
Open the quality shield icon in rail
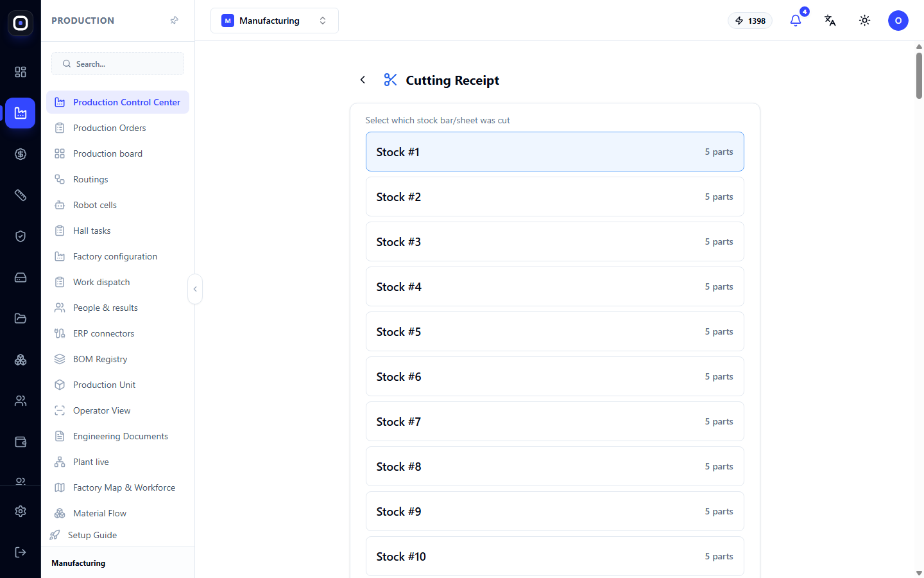coord(21,236)
